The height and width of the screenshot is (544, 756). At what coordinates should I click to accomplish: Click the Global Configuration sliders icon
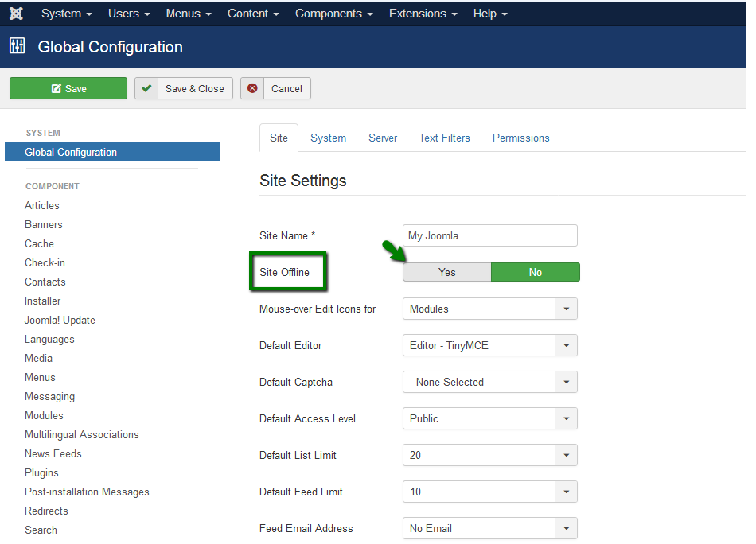tap(18, 46)
